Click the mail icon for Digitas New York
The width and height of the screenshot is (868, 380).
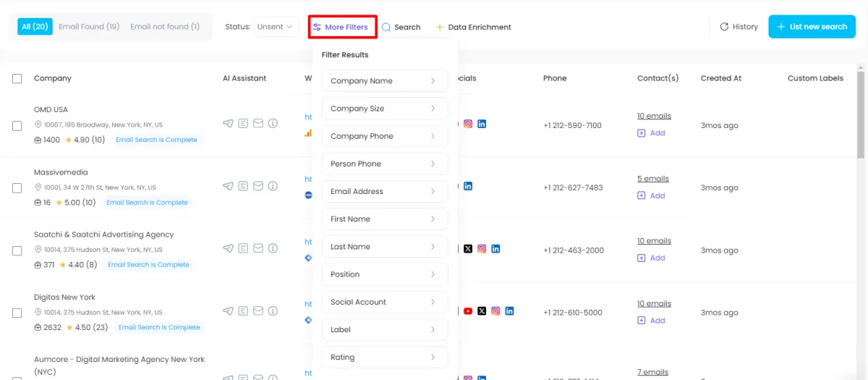(258, 311)
